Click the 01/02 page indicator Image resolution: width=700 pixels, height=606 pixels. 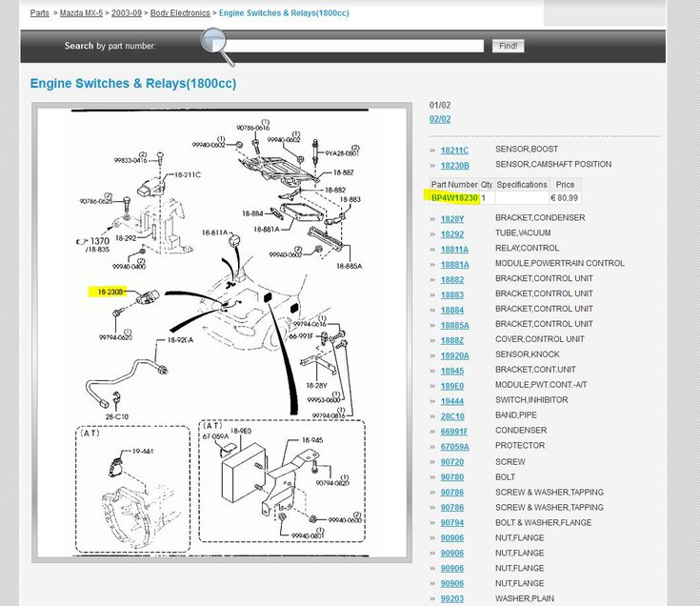pos(440,105)
